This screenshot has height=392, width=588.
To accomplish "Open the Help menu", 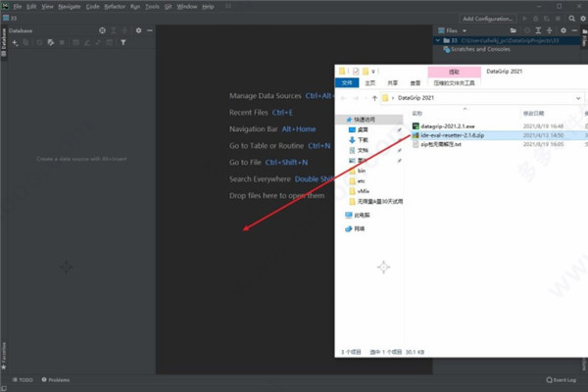I will (x=208, y=7).
